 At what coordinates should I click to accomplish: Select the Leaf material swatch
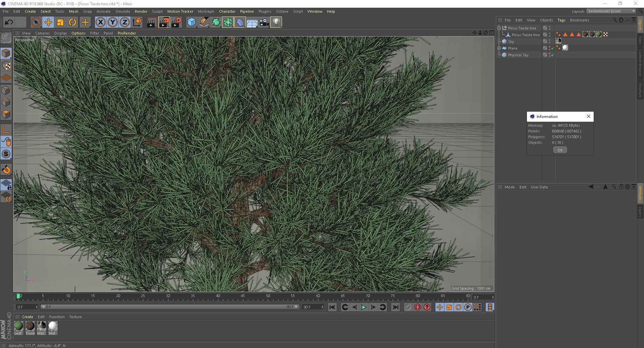point(19,328)
